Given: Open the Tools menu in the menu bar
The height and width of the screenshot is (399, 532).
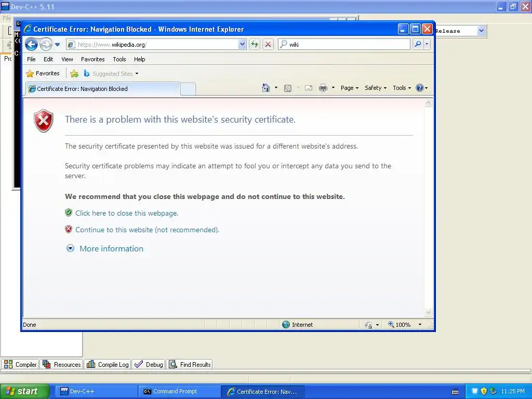Looking at the screenshot, I should (119, 59).
